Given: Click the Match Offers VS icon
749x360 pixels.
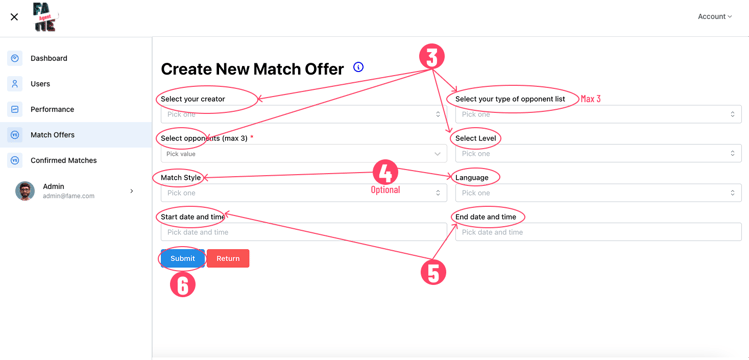Looking at the screenshot, I should [x=15, y=135].
